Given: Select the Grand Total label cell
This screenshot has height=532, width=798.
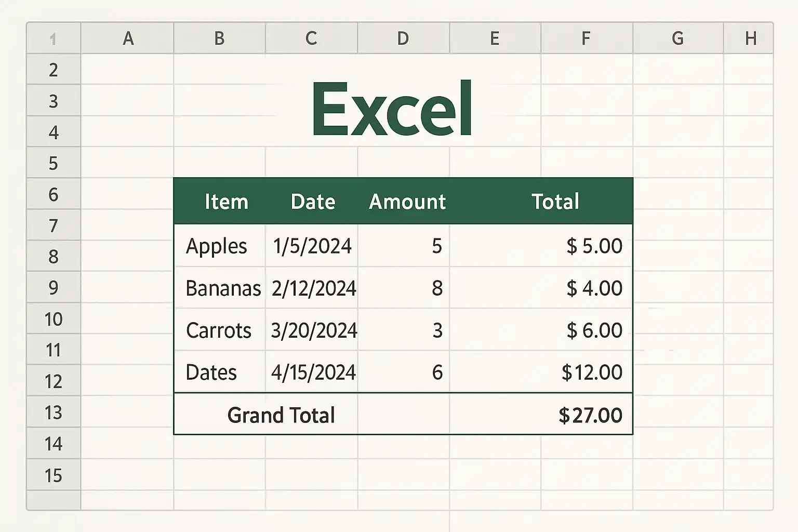Looking at the screenshot, I should point(281,415).
